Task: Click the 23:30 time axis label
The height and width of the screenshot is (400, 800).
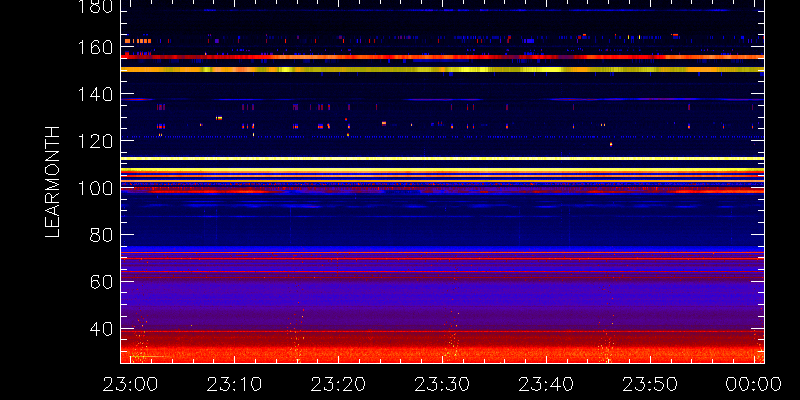Action: (442, 384)
